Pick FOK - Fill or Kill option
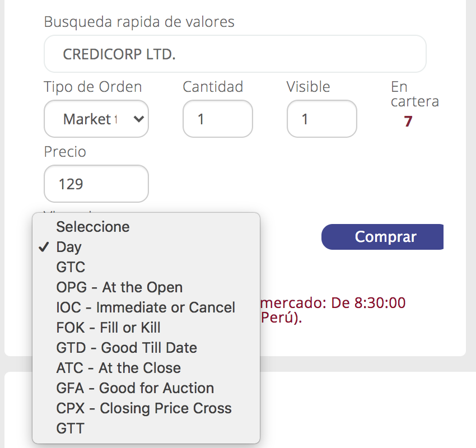 tap(146, 328)
